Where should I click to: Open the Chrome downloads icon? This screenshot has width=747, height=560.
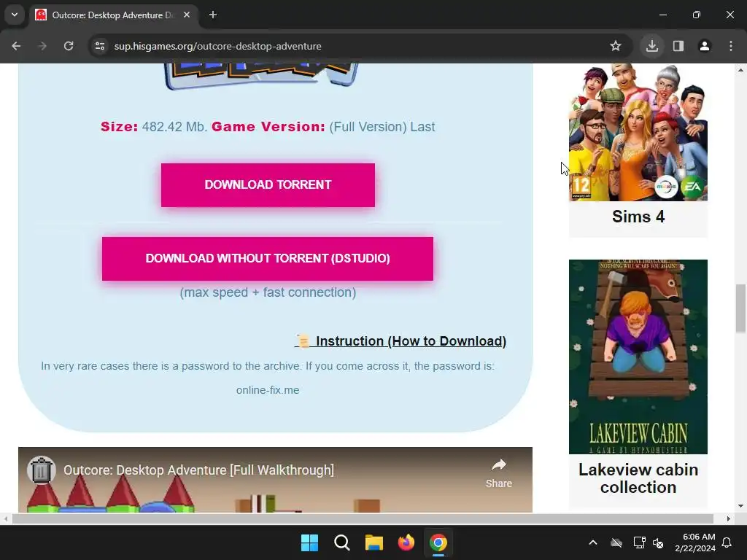[652, 46]
